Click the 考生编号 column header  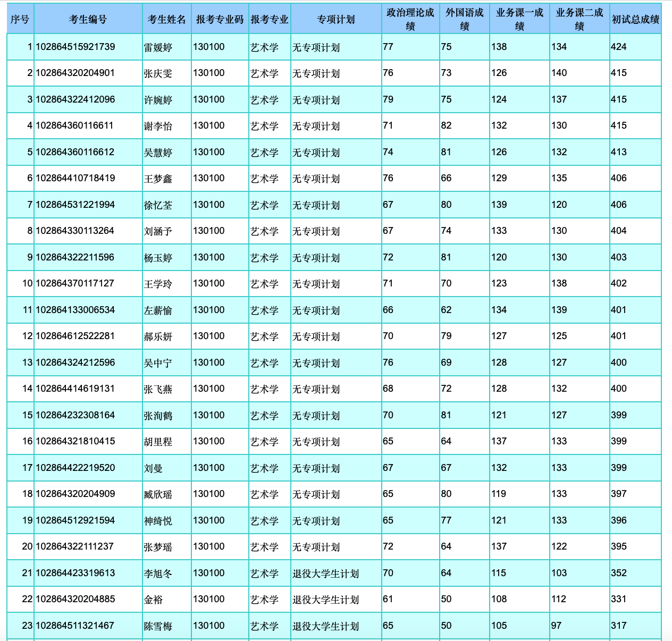[88, 19]
